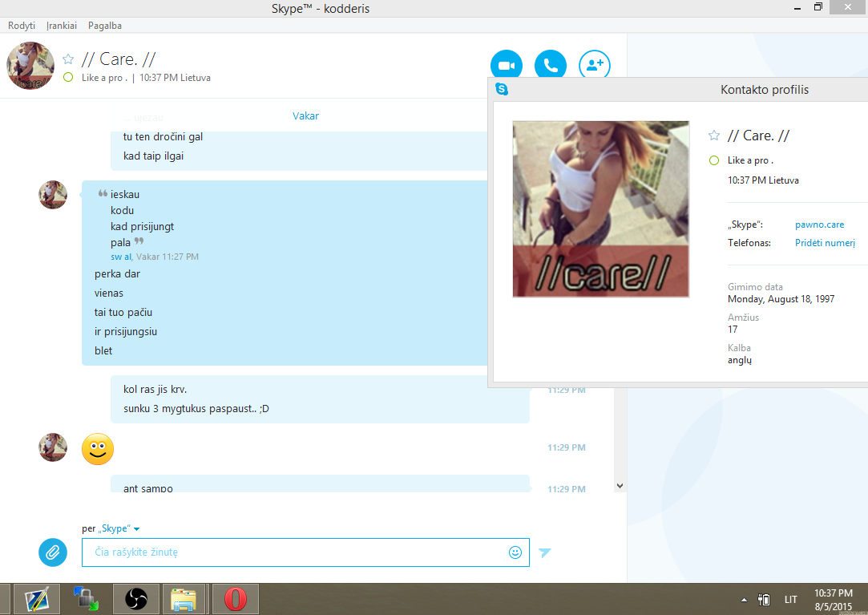Click message 'tai tuo pačiu'

(x=123, y=313)
